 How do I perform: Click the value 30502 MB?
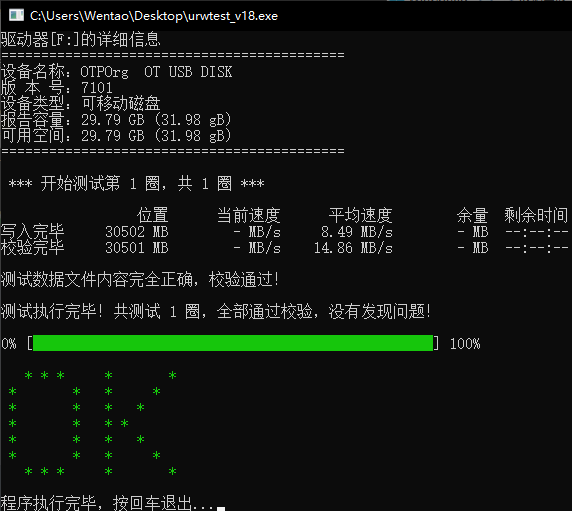point(137,232)
